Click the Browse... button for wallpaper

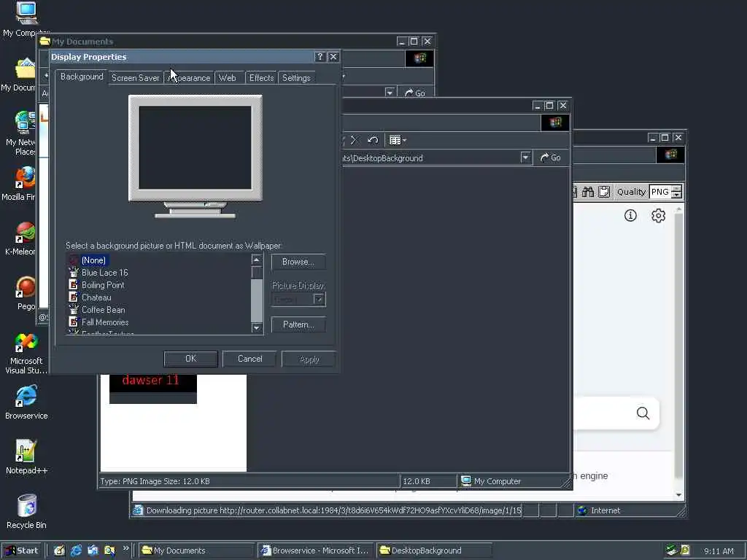point(298,262)
